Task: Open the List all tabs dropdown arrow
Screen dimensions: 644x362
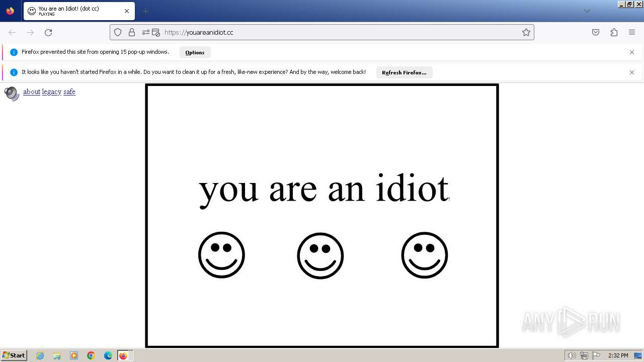Action: (587, 11)
